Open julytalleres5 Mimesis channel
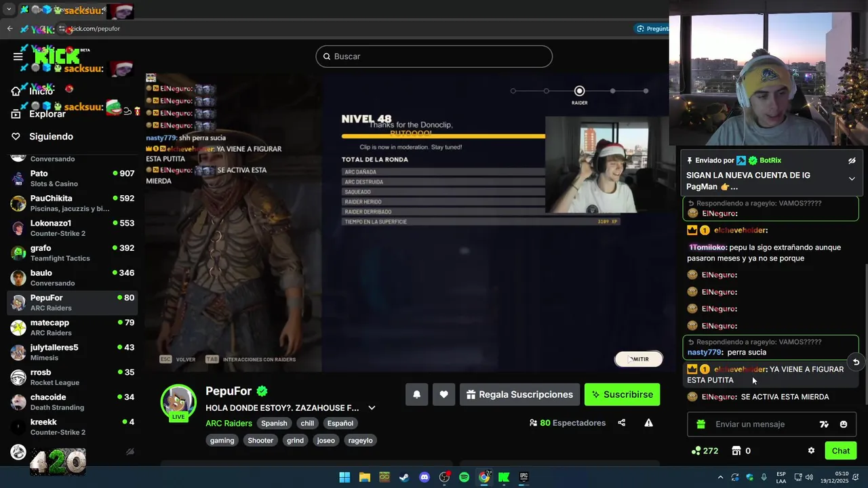The width and height of the screenshot is (868, 488). tap(72, 352)
